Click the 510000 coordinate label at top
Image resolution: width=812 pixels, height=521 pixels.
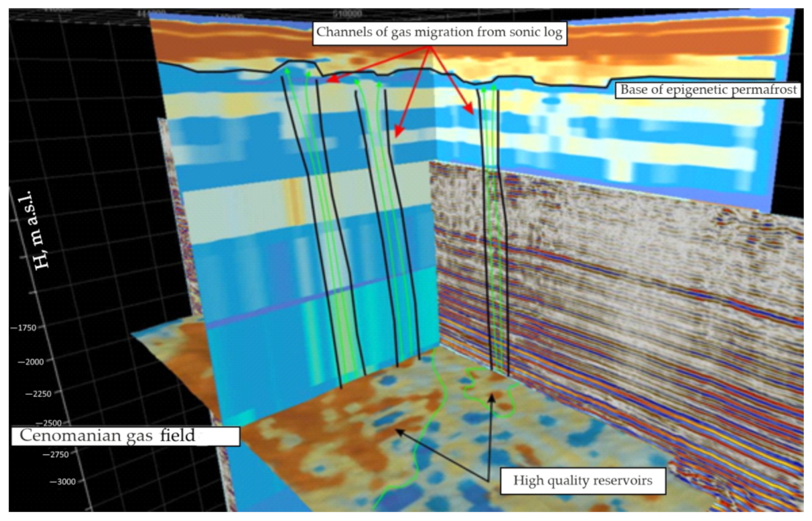click(x=347, y=14)
